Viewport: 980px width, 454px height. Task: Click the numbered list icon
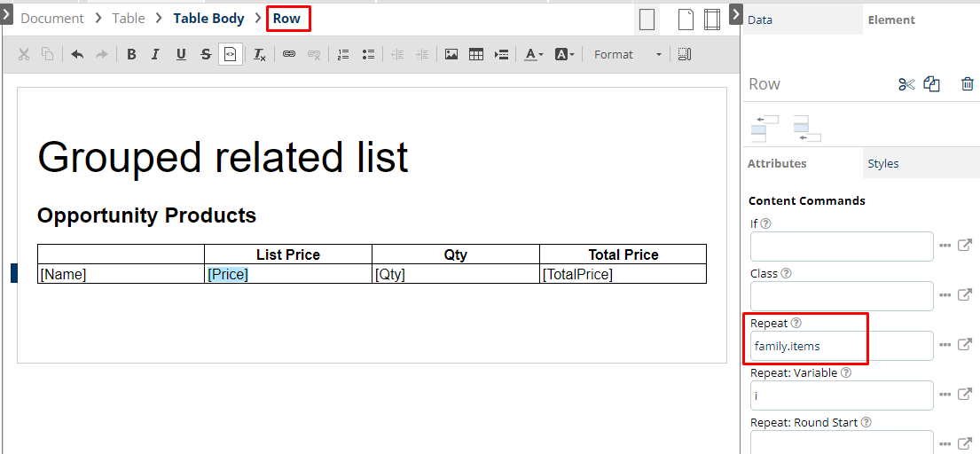[x=343, y=55]
